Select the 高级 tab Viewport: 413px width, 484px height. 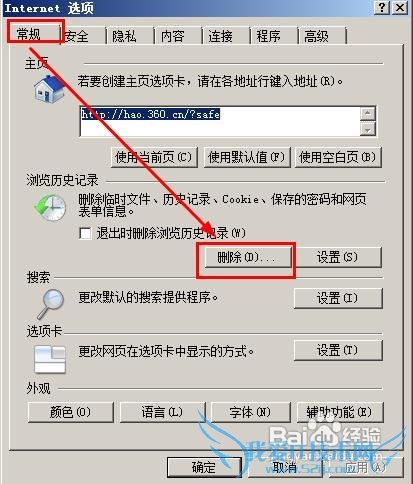click(x=317, y=36)
